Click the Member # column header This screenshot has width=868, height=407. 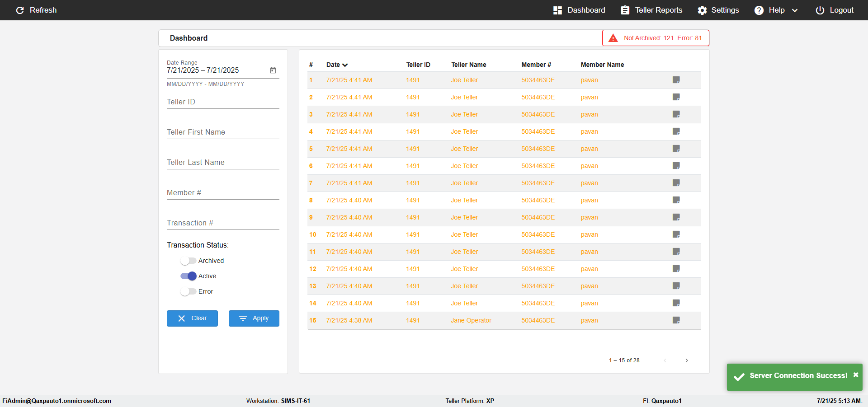pyautogui.click(x=536, y=65)
